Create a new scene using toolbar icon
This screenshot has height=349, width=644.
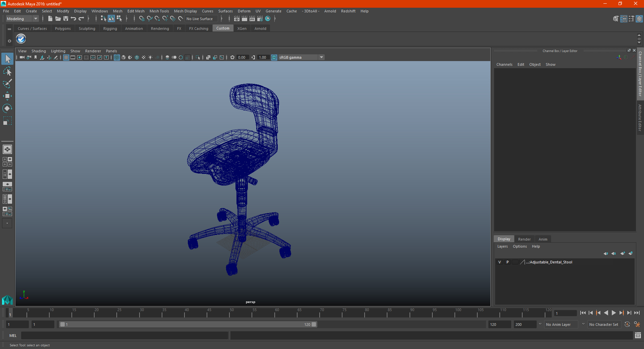pos(50,19)
